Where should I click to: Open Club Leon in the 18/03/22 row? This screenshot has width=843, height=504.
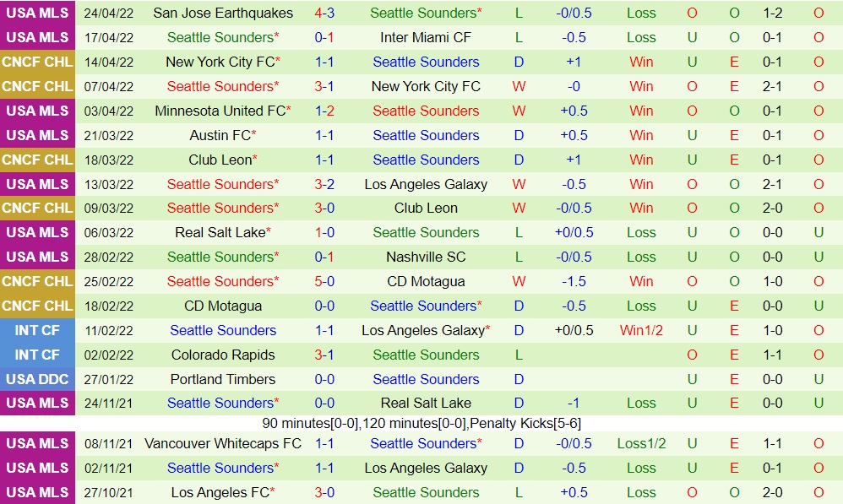[220, 160]
